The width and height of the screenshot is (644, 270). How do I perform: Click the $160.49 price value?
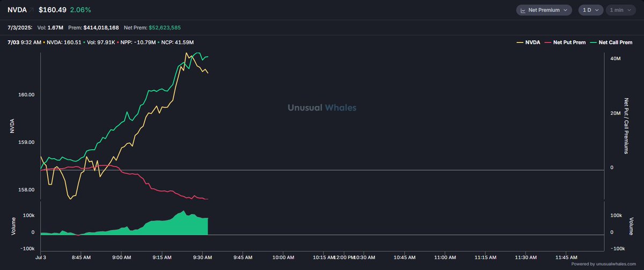[52, 10]
